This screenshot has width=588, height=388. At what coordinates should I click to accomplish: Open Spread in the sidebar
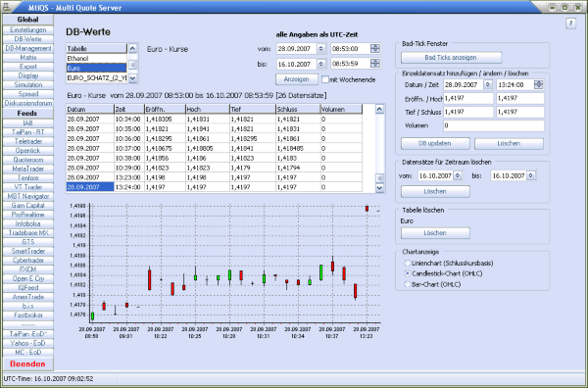point(28,94)
